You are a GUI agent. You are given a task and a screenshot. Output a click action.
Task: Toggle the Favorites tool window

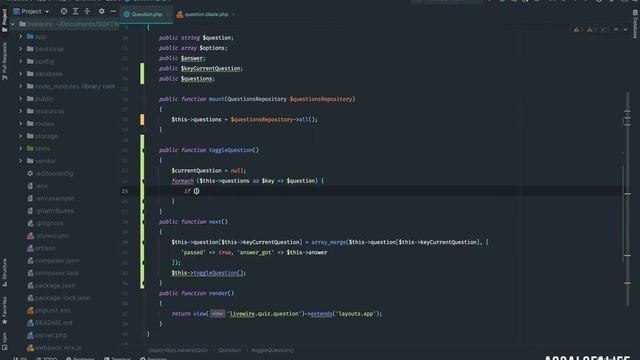click(4, 311)
